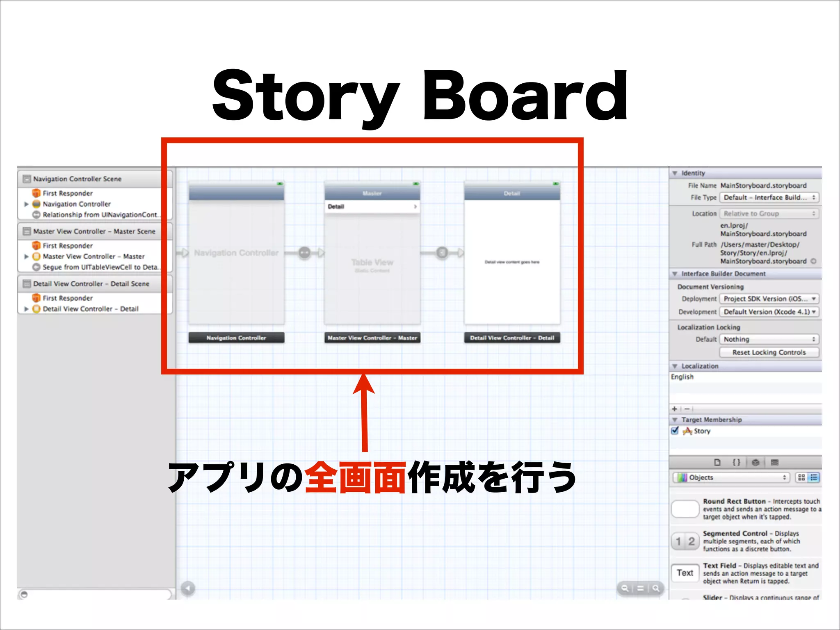Screen dimensions: 840x630
Task: Expand the Navigation Controller tree item
Action: [26, 204]
